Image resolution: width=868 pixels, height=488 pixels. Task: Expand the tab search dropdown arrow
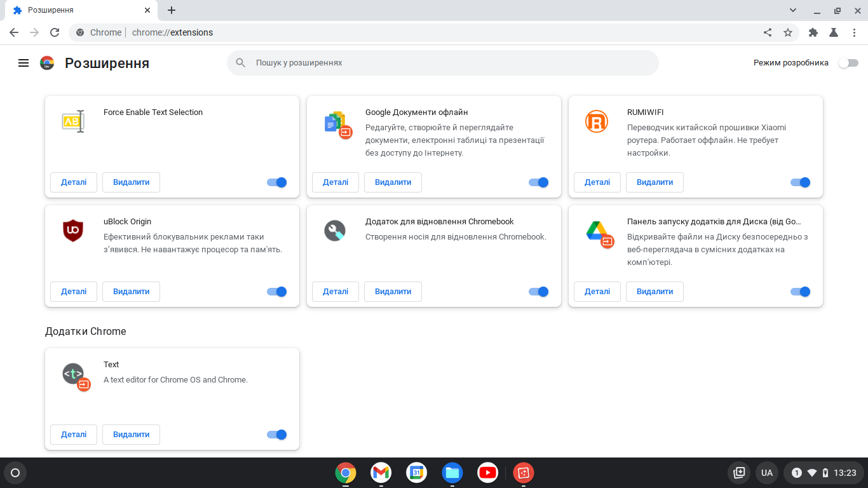793,10
